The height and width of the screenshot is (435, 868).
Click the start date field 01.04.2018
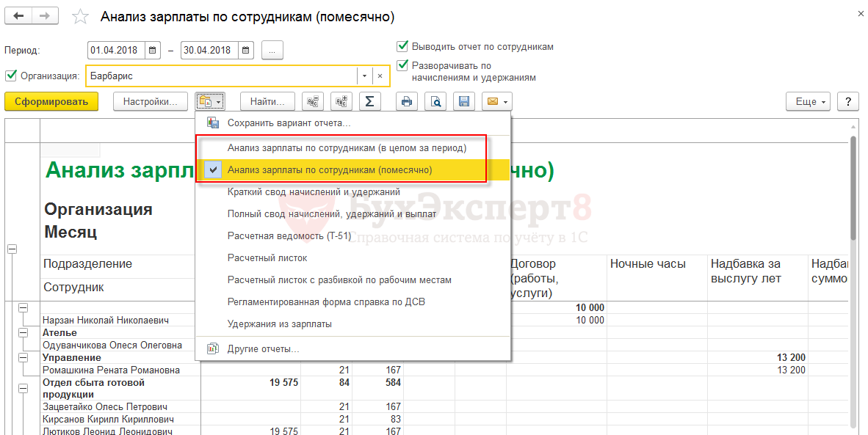[116, 50]
